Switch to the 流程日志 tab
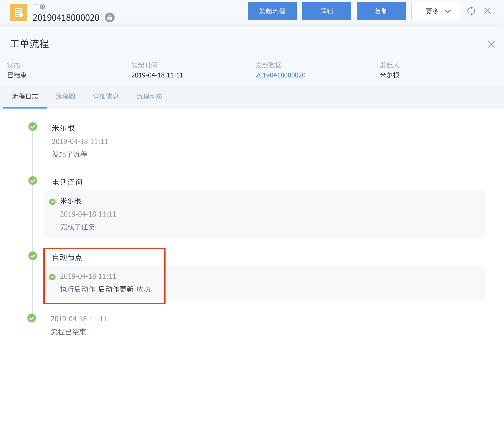Screen dimensions: 504x426 [x=25, y=96]
